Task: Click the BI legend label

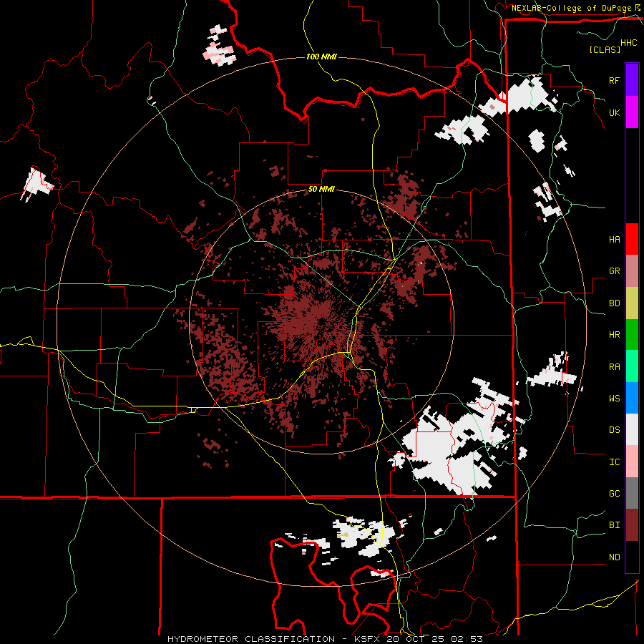Action: tap(614, 525)
